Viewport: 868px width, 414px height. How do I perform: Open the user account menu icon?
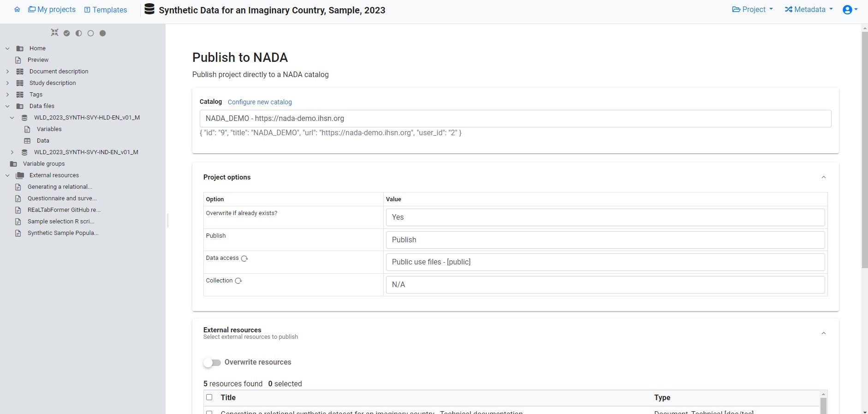pyautogui.click(x=849, y=10)
